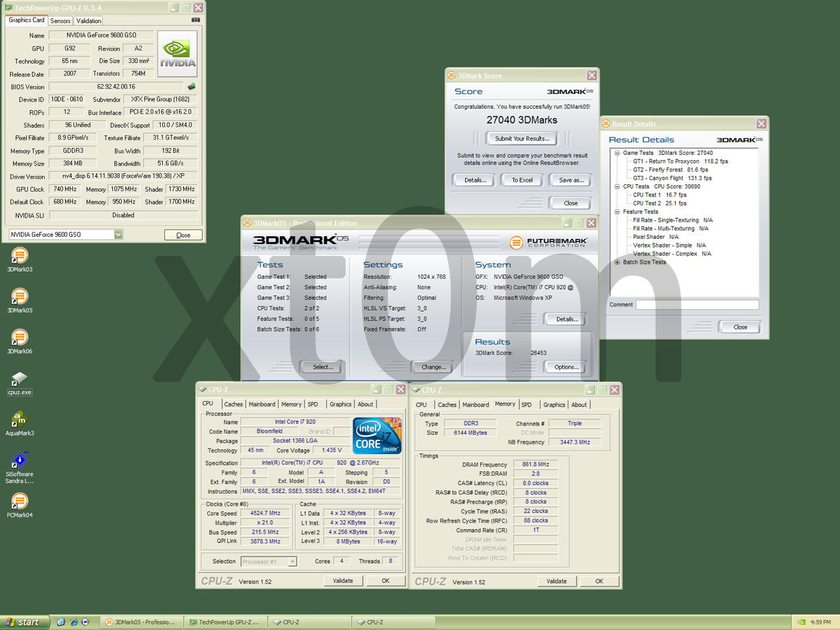Image resolution: width=840 pixels, height=630 pixels.
Task: Select the CPU Test 1 16.7 fps row
Action: click(660, 195)
